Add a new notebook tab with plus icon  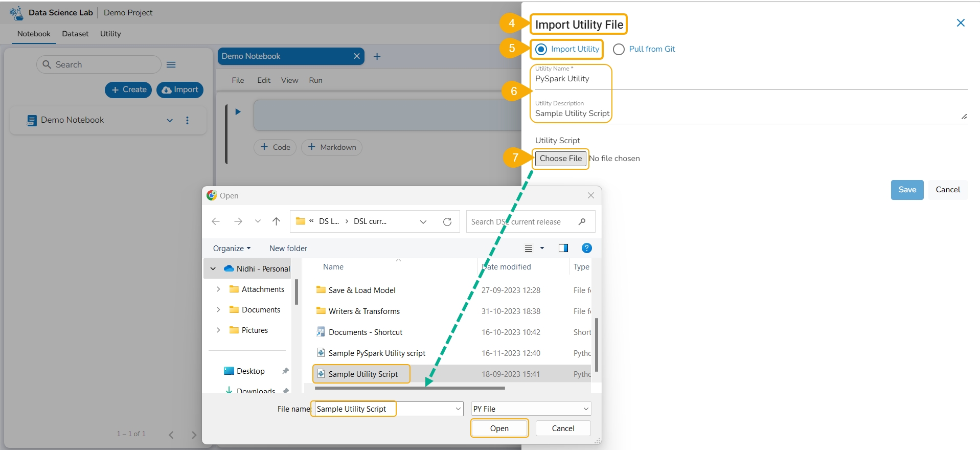pyautogui.click(x=377, y=56)
